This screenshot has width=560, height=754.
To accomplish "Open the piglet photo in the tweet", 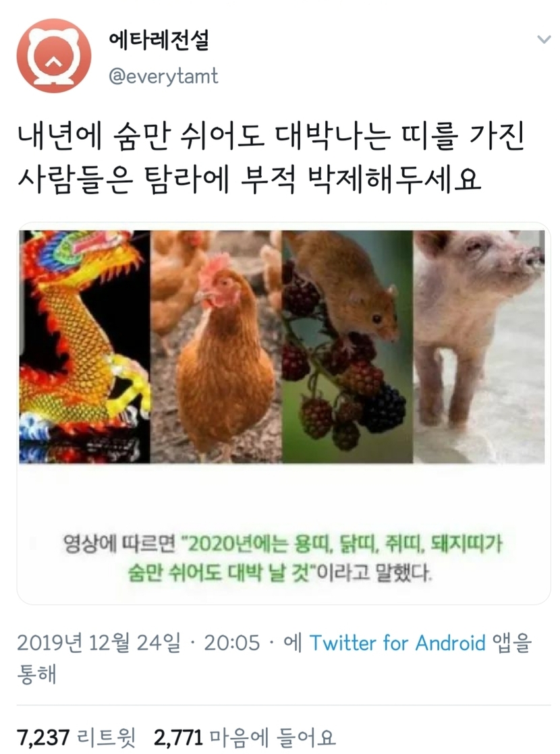I will tap(479, 347).
